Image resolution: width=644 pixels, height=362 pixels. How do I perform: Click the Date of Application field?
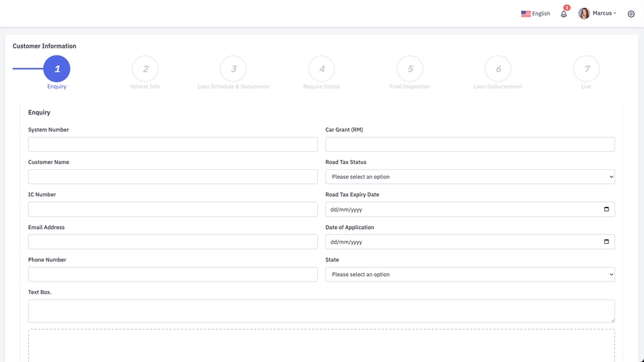[x=470, y=242]
